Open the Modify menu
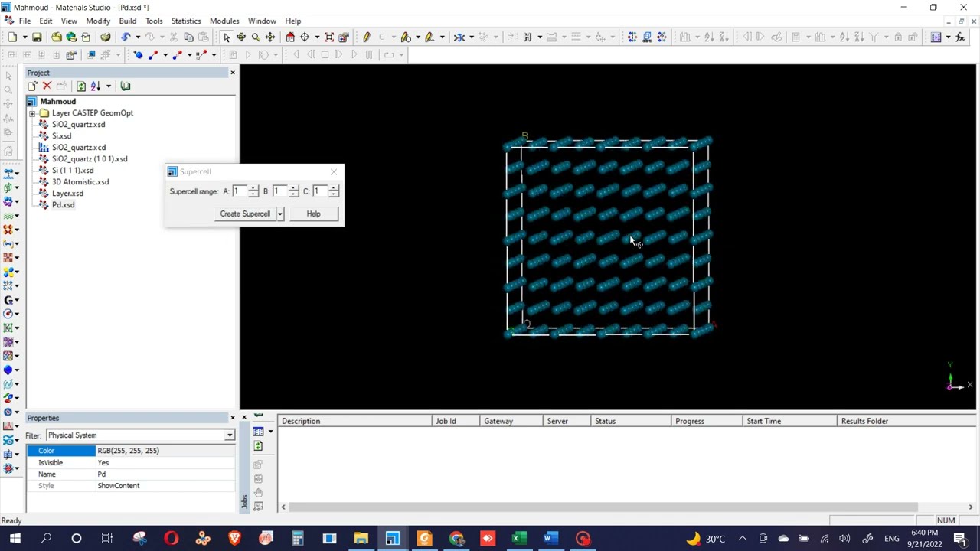 click(x=98, y=21)
